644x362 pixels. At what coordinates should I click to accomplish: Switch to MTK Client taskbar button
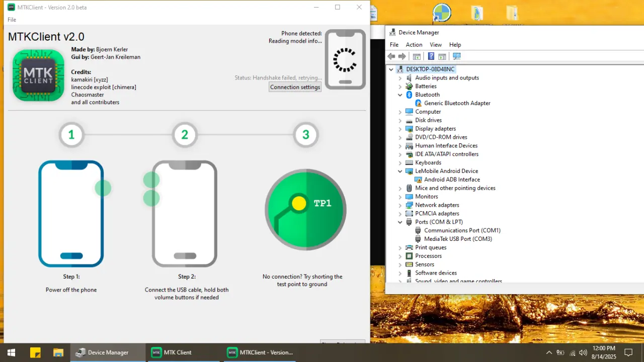(184, 352)
